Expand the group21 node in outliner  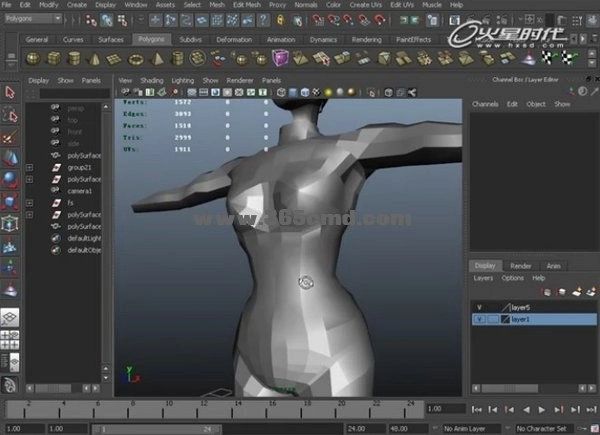click(30, 167)
